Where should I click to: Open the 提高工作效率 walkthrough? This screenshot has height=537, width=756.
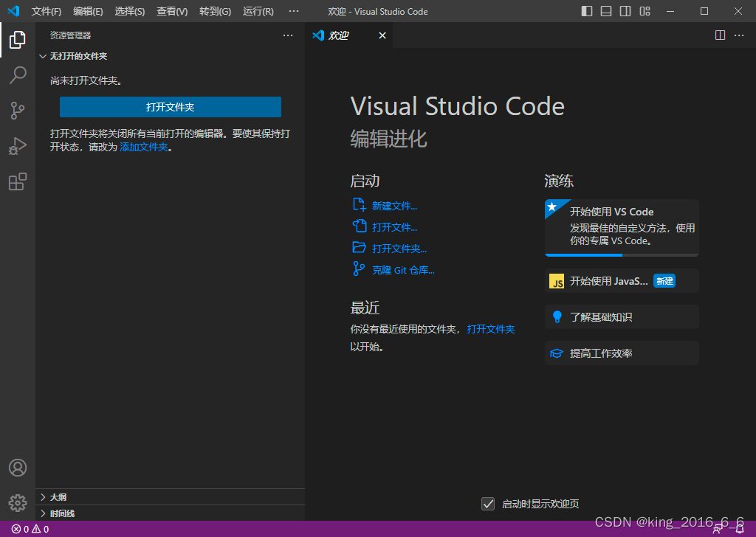pos(622,353)
